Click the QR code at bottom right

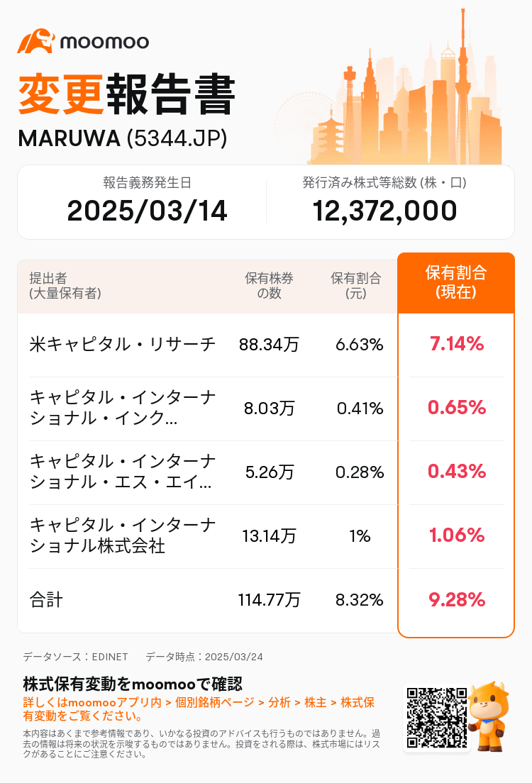click(x=436, y=718)
